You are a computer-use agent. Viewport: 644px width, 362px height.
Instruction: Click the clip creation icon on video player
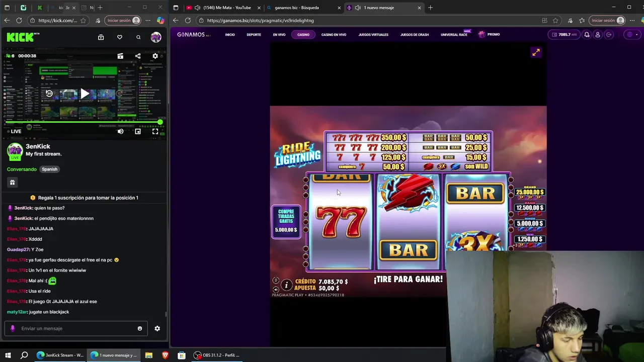(120, 56)
